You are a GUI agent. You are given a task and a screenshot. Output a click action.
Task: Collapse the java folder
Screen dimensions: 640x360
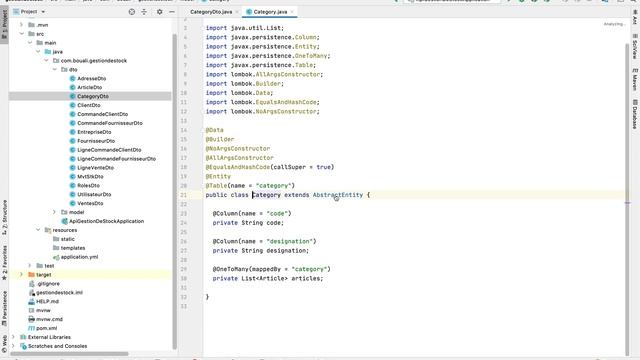[x=38, y=52]
